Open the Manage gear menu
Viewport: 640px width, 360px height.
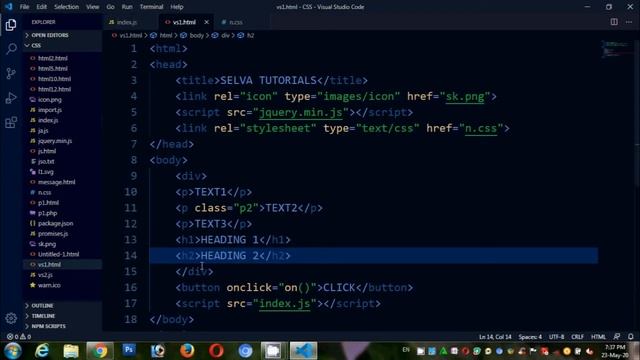point(11,318)
